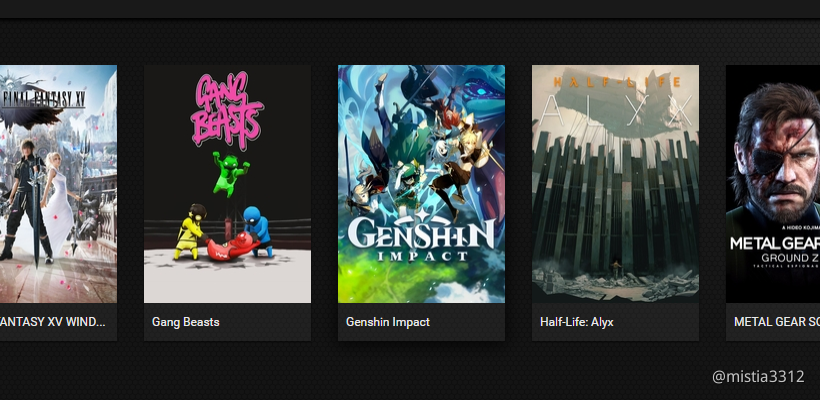820x400 pixels.
Task: Click the yellow character in Gang Beasts ring
Action: (190, 231)
